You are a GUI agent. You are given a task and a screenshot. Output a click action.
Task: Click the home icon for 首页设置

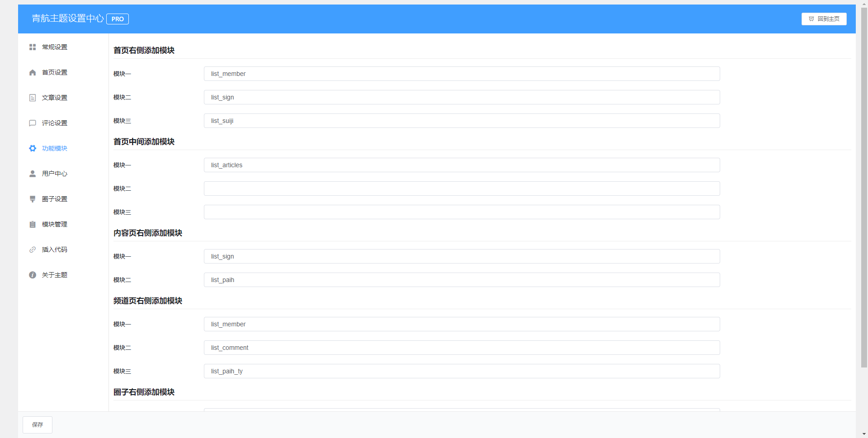point(33,72)
